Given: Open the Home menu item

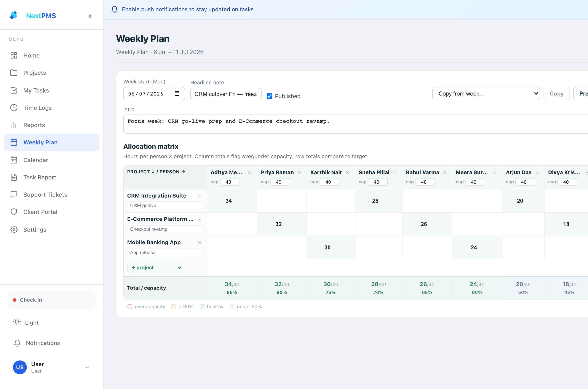Looking at the screenshot, I should (x=52, y=55).
